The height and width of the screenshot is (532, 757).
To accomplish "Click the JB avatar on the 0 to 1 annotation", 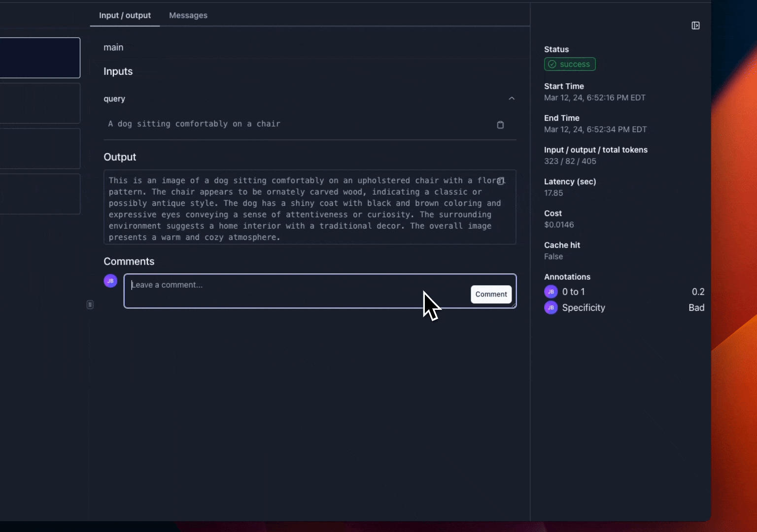I will coord(550,292).
